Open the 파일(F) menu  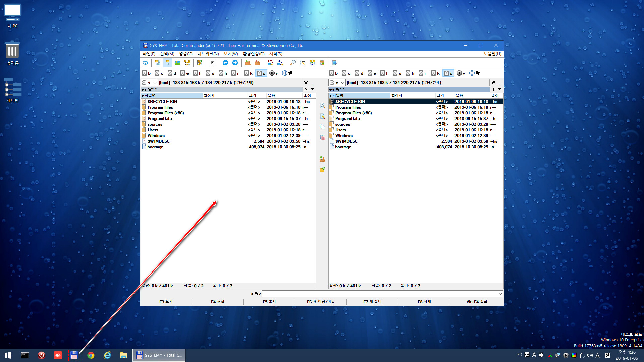[149, 54]
